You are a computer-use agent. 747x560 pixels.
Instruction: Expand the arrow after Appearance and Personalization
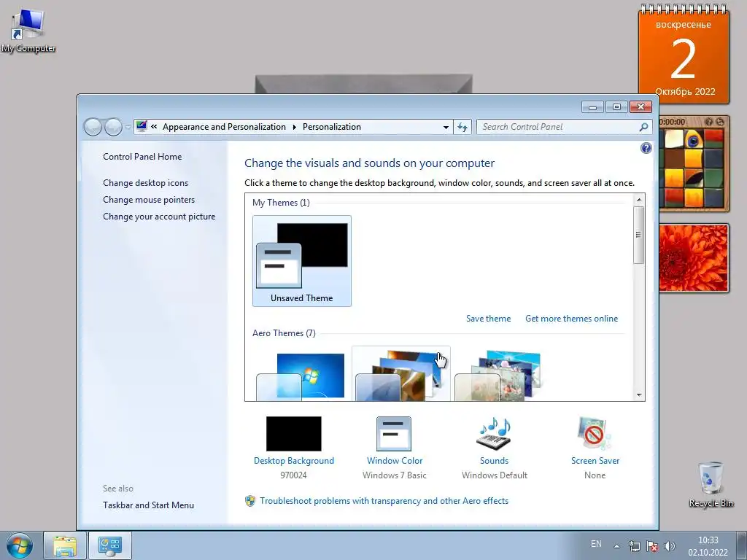(x=294, y=127)
